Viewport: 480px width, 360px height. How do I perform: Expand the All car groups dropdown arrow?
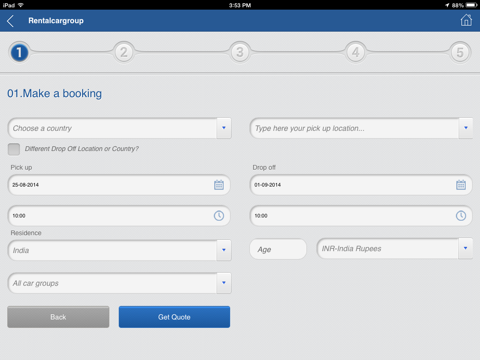click(x=224, y=283)
